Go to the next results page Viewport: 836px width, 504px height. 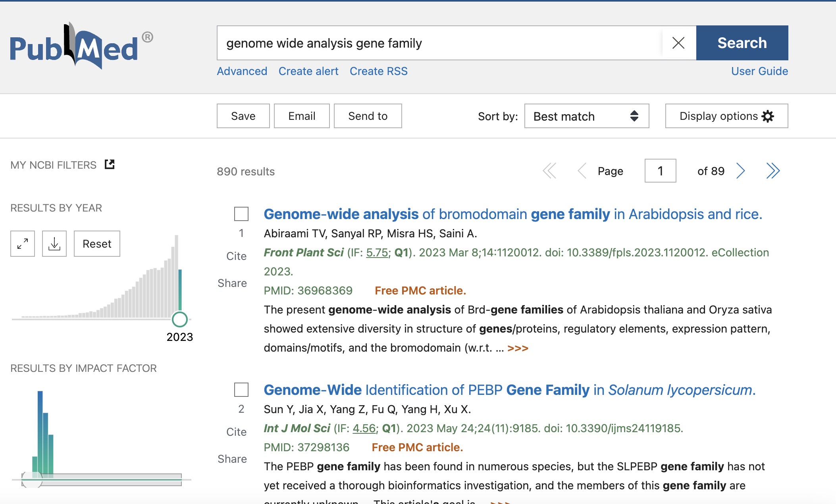click(740, 171)
